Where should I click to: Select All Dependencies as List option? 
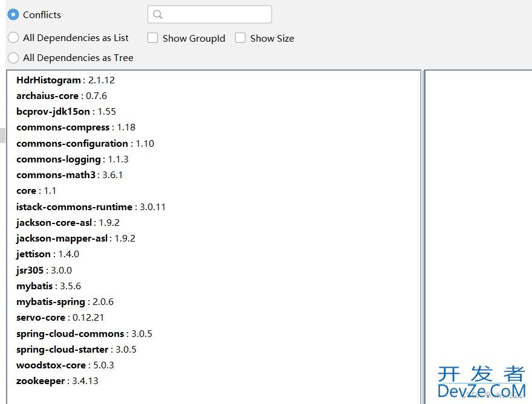point(13,37)
